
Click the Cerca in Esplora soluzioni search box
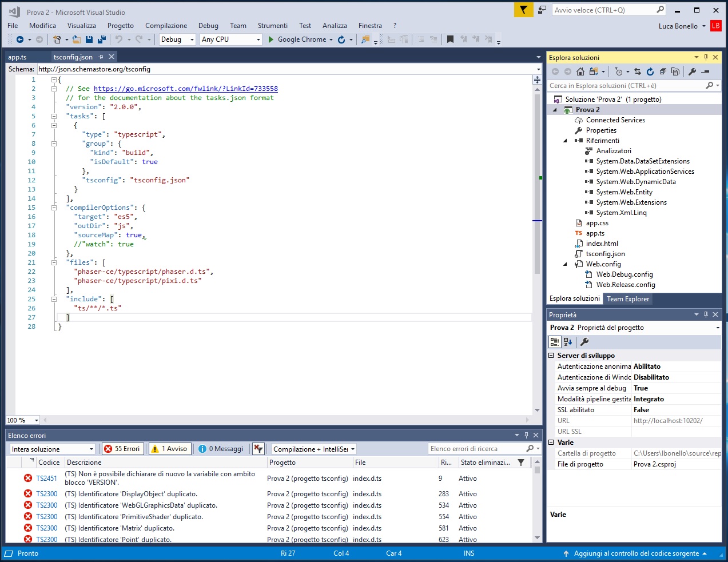click(634, 86)
